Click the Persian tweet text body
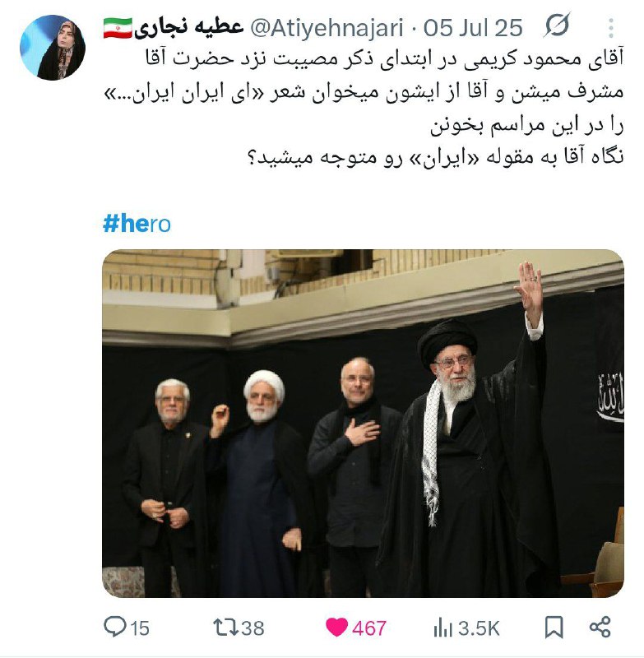The height and width of the screenshot is (658, 644). [364, 108]
